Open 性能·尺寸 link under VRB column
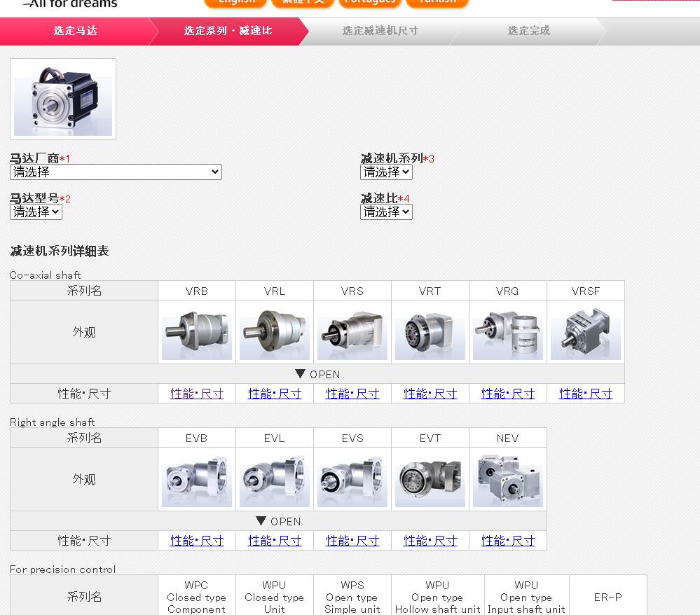This screenshot has width=700, height=615. pos(196,393)
